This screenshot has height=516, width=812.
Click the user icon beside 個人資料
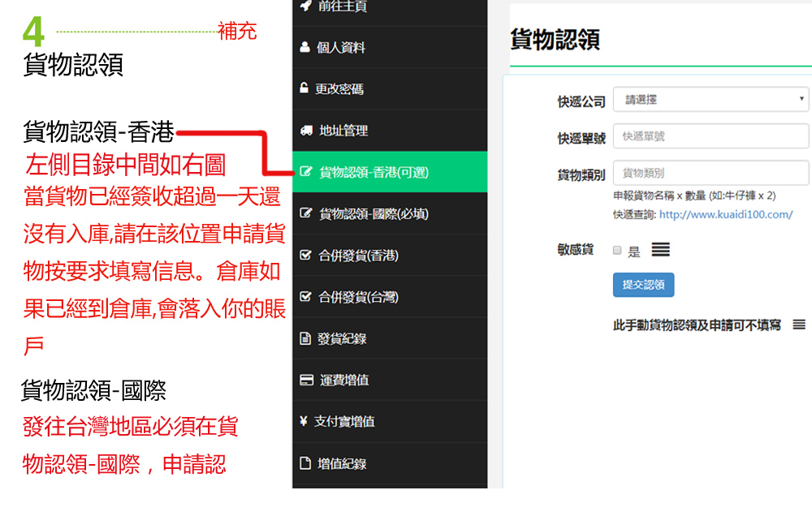pos(305,47)
